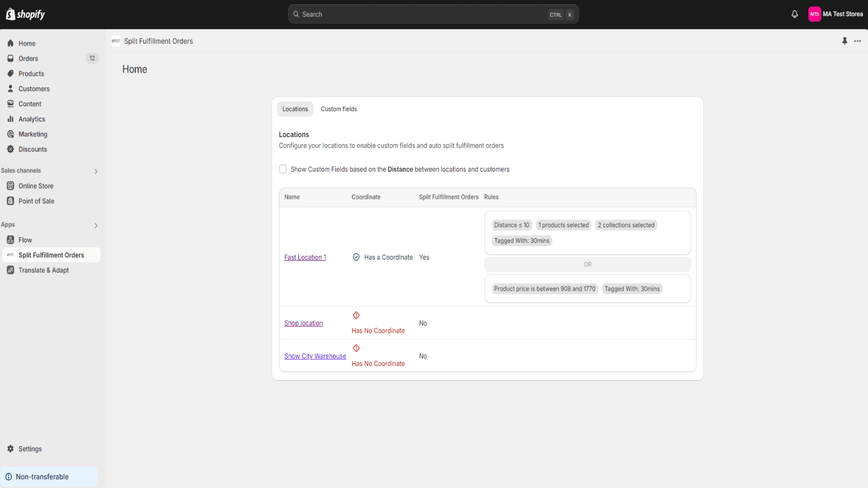
Task: Switch to the Custom fields tab
Action: (339, 109)
